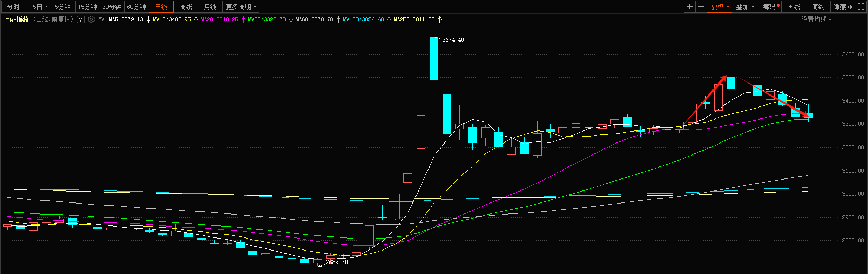868x274 pixels.
Task: Open the 复权 adjustment dropdown
Action: point(720,7)
